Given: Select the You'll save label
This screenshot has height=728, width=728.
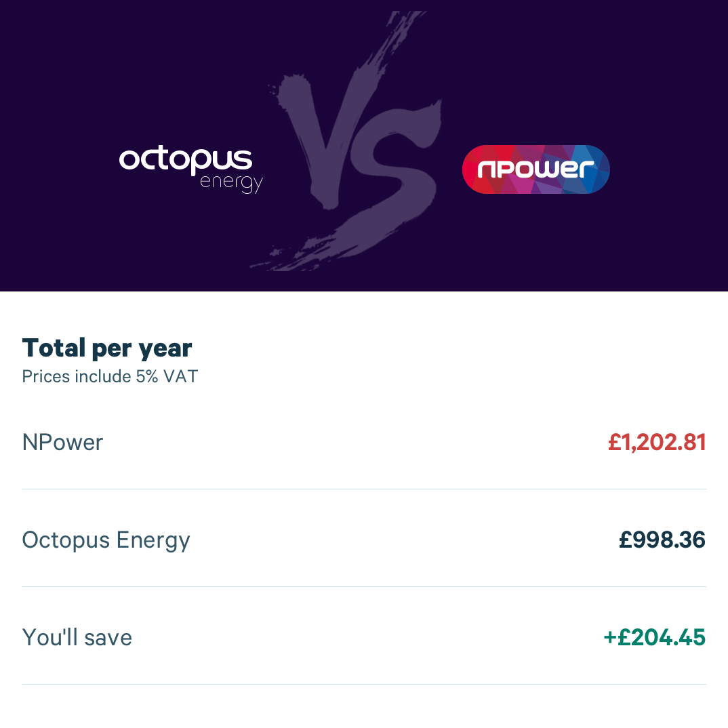Looking at the screenshot, I should click(x=77, y=637).
